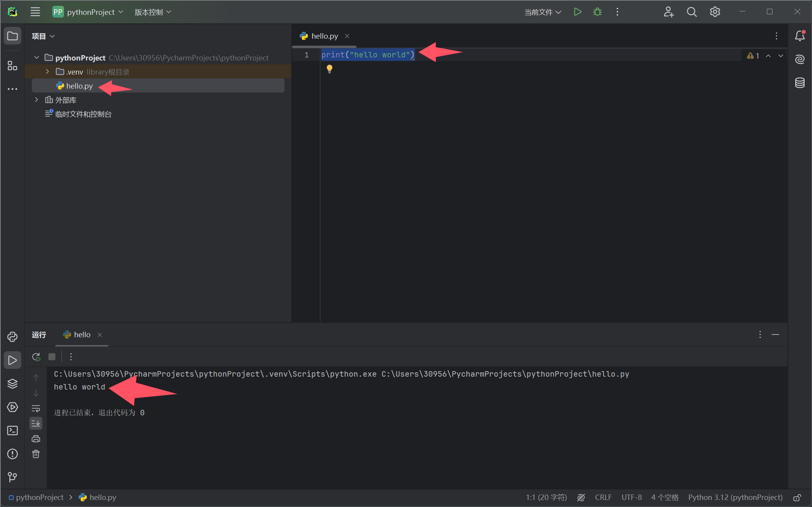The height and width of the screenshot is (507, 812).
Task: Click the UTF-8 encoding selector
Action: 631,498
